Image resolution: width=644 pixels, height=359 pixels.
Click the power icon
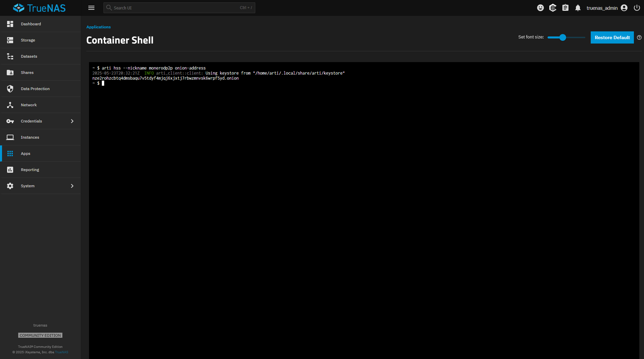[637, 7]
